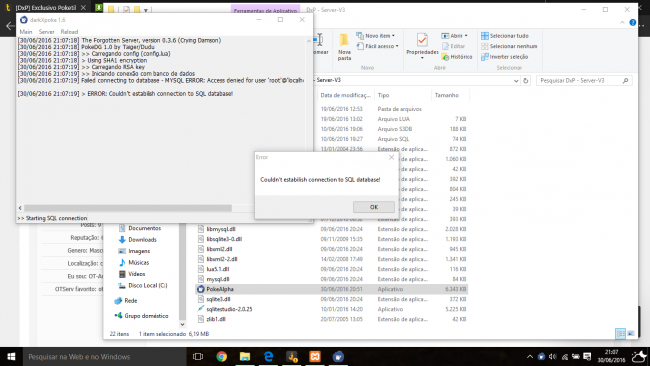Image resolution: width=650 pixels, height=366 pixels.
Task: Open Task View on the taskbar
Action: coord(198,356)
